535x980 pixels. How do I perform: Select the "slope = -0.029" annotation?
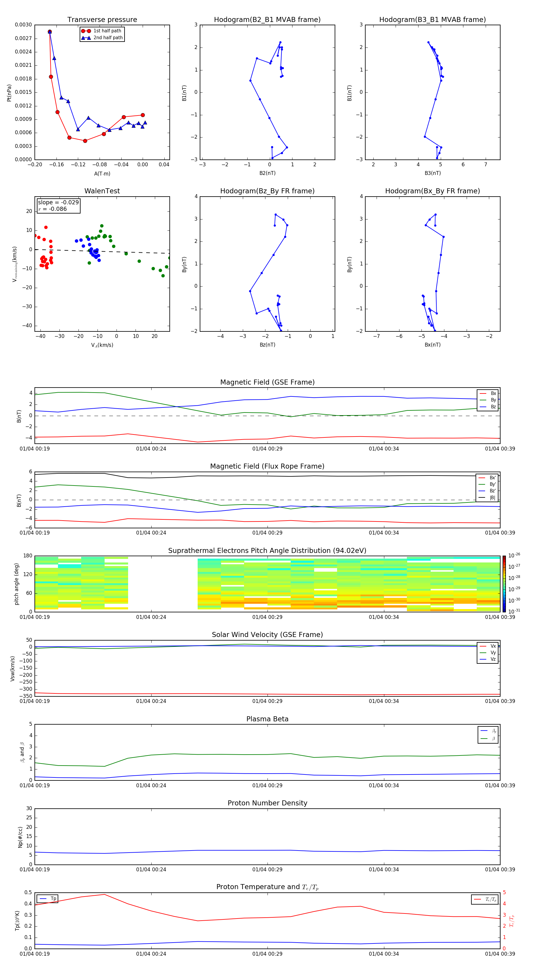58,203
